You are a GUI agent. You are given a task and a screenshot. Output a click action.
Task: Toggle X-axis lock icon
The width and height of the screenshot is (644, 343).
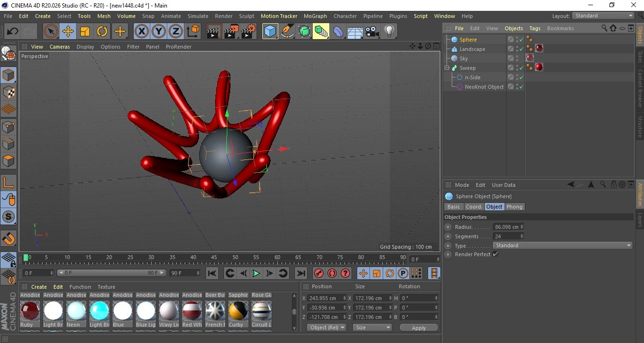[x=141, y=32]
